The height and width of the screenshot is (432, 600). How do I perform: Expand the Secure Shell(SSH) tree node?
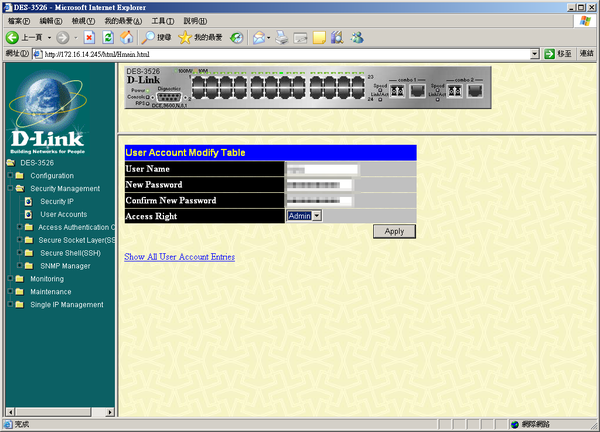tap(20, 253)
